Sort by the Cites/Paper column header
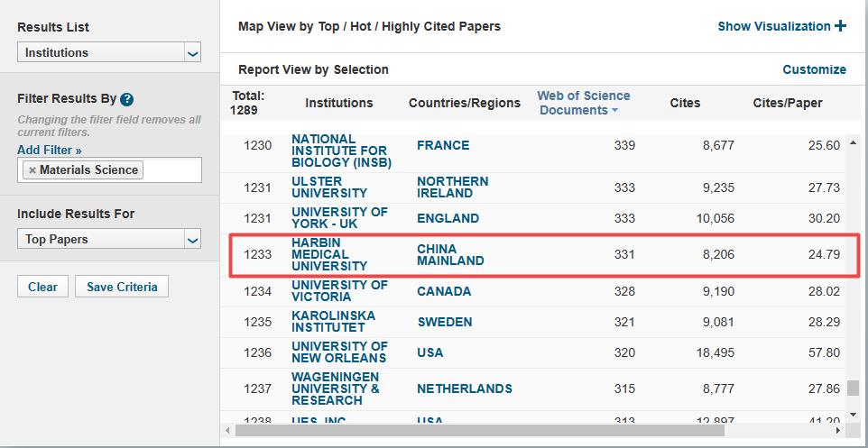868x448 pixels. (x=787, y=103)
